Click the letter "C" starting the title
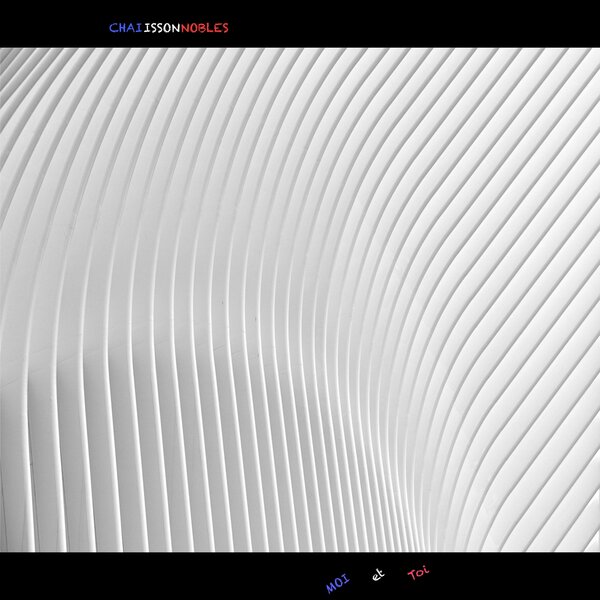The width and height of the screenshot is (600, 600). pyautogui.click(x=113, y=28)
